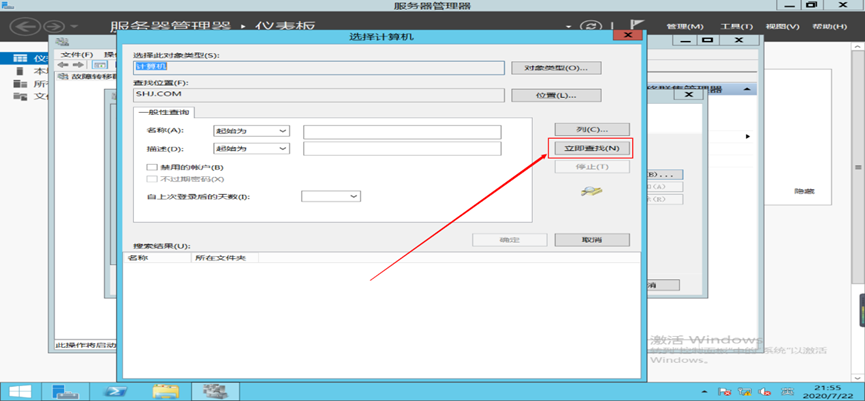Open the notifications flag icon
Viewport: 865px width, 401px height.
coord(636,26)
